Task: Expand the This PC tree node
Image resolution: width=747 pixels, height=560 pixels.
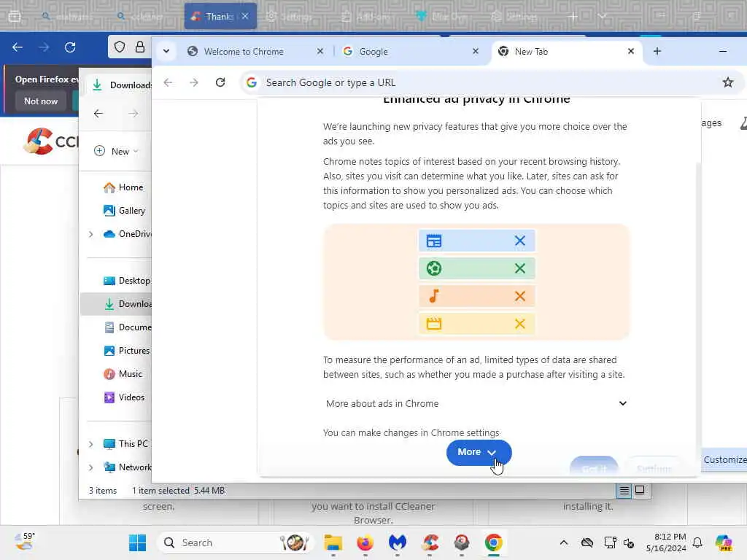Action: pos(90,444)
